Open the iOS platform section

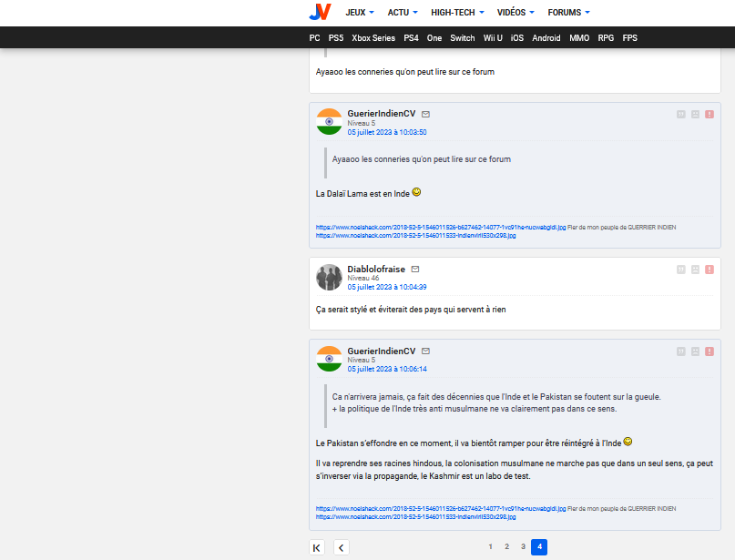(x=517, y=38)
